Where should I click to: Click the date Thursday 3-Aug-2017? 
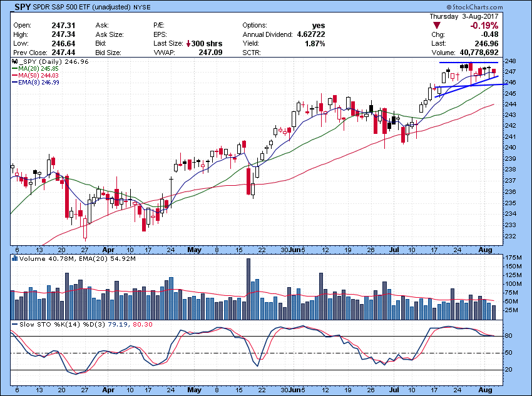[464, 16]
